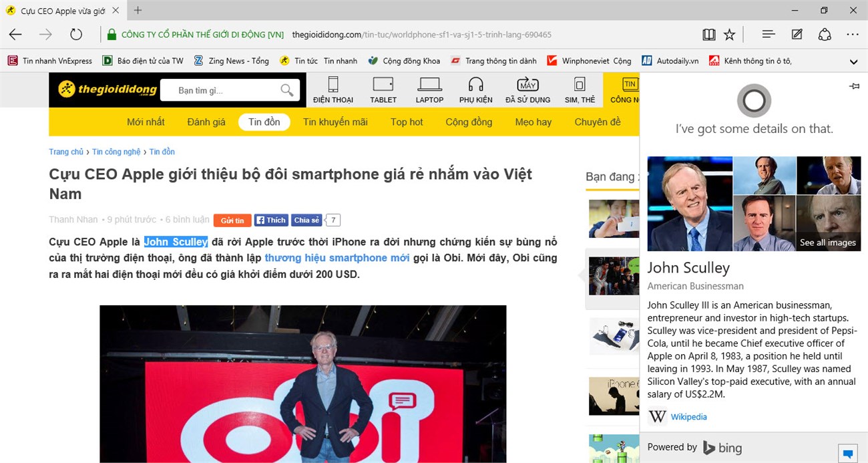The image size is (868, 463).
Task: Go to Tin công nghệ breadcrumb
Action: click(x=116, y=152)
